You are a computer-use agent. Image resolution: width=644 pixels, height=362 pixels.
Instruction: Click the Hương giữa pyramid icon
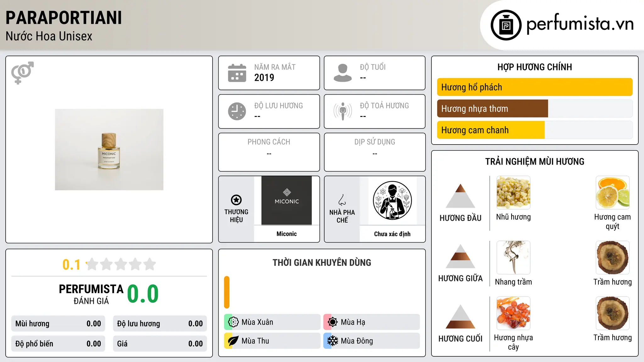point(460,256)
